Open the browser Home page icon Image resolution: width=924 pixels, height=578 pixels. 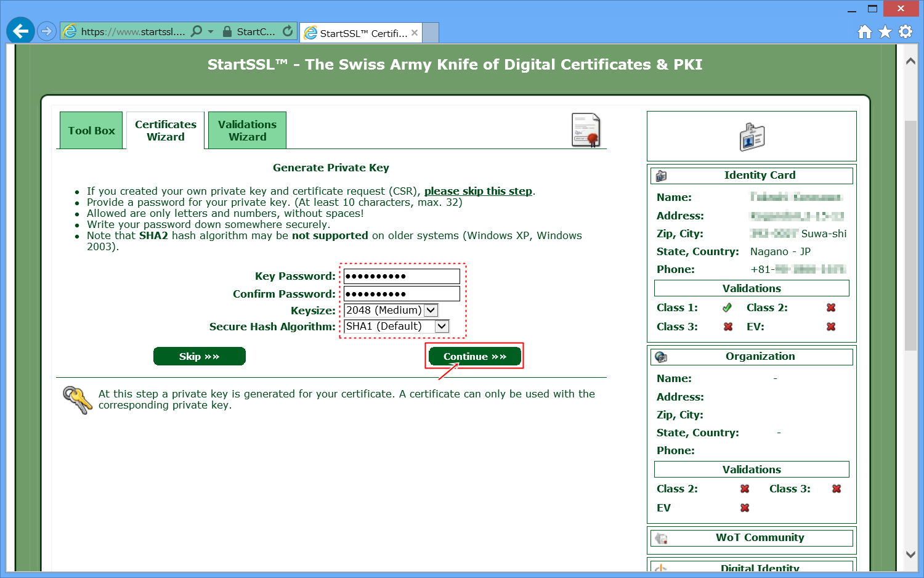click(x=865, y=31)
